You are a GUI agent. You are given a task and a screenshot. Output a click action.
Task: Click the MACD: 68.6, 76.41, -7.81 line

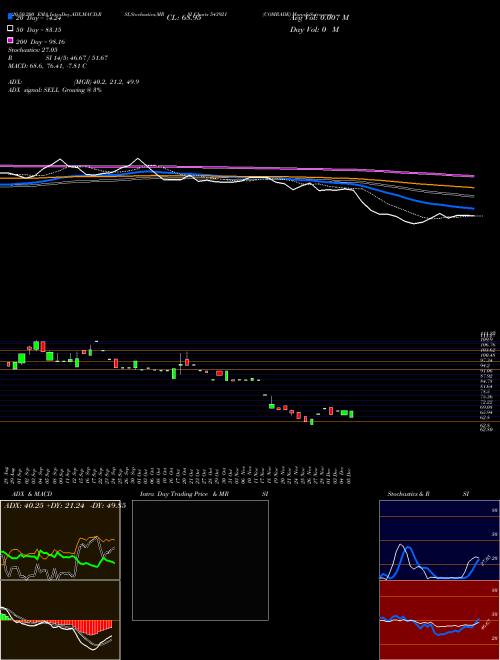[x=47, y=66]
